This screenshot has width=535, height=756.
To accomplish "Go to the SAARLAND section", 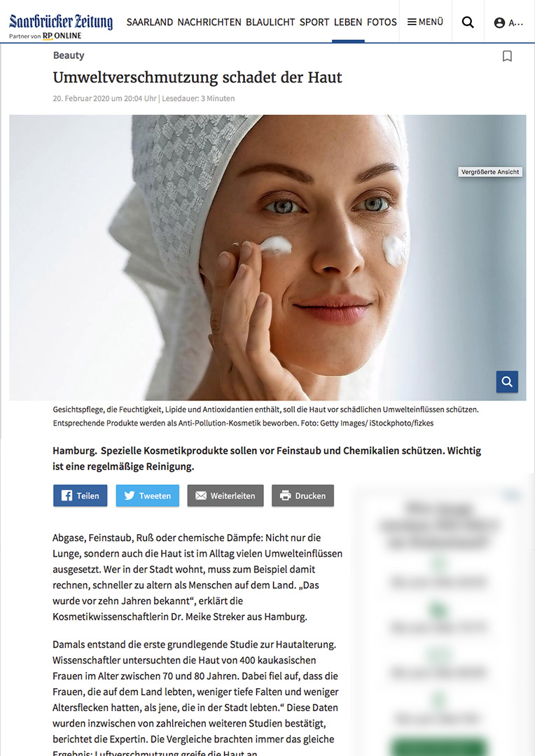I will pos(150,22).
